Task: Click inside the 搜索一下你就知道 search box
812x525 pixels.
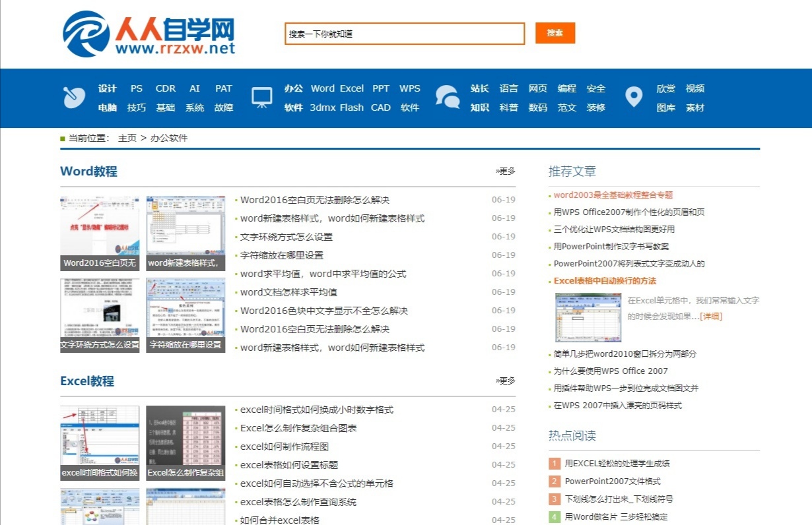Action: (403, 33)
